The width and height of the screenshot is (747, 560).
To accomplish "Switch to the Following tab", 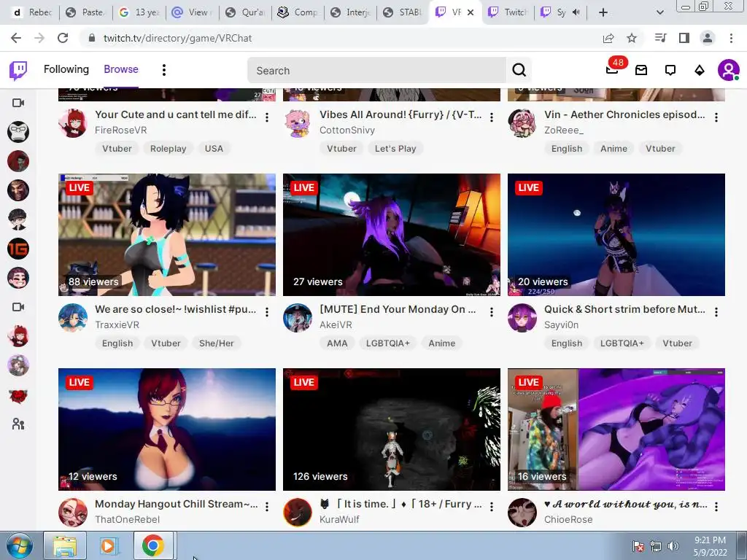I will 66,69.
